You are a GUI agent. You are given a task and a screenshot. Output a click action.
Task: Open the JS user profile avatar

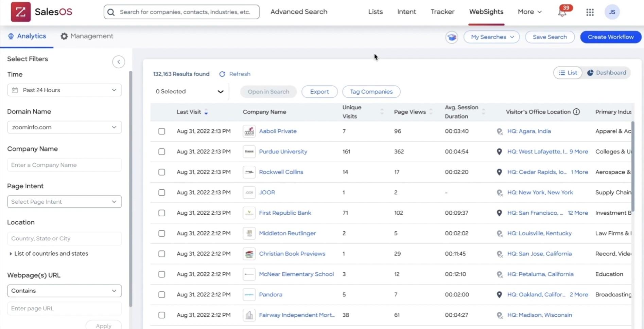tap(612, 12)
